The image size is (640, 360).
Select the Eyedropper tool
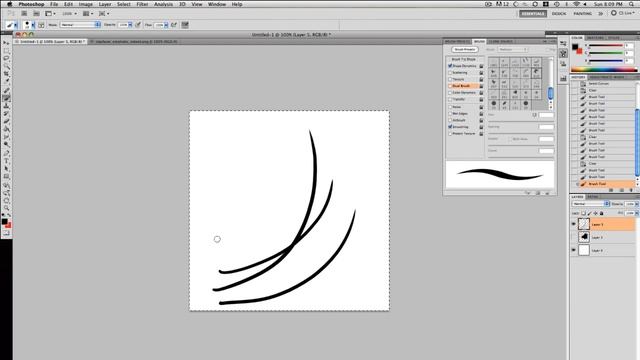(6, 82)
